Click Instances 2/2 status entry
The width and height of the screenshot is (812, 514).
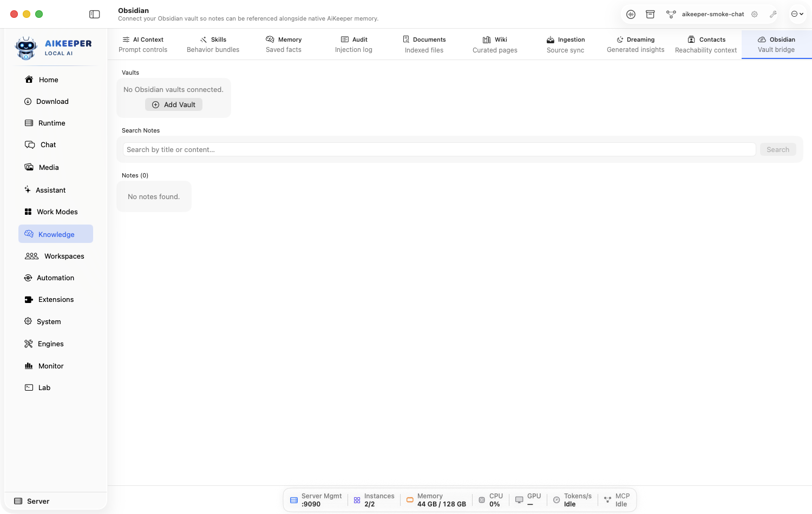(374, 500)
